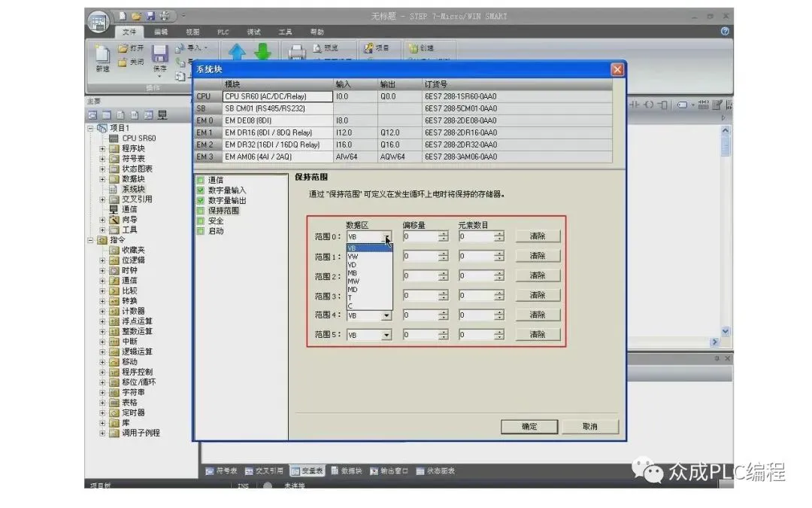812x508 pixels.
Task: Click quick access save disk icon
Action: 150,16
